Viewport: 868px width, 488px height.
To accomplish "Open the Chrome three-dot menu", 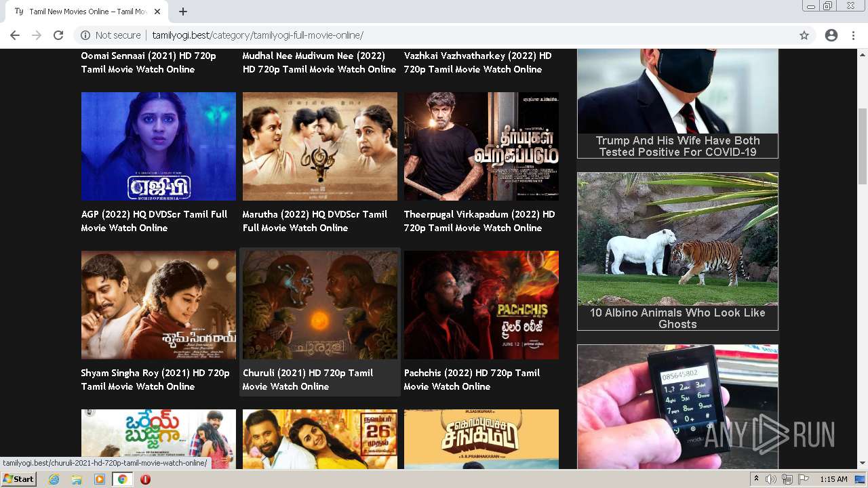I will [x=853, y=35].
